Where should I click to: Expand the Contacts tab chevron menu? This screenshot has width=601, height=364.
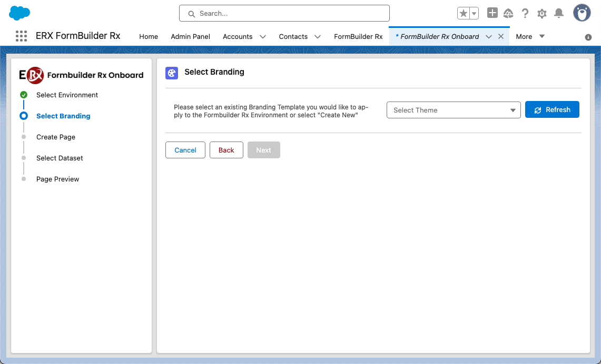tap(318, 37)
